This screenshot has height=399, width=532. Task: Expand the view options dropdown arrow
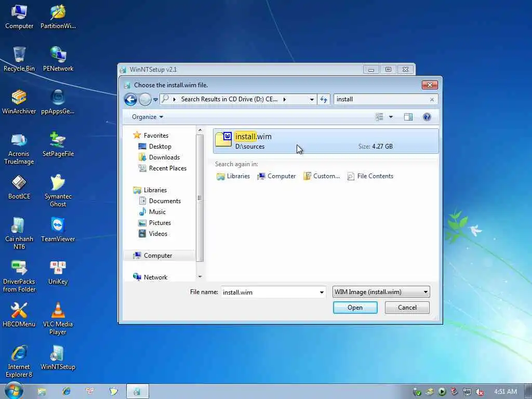tap(391, 117)
